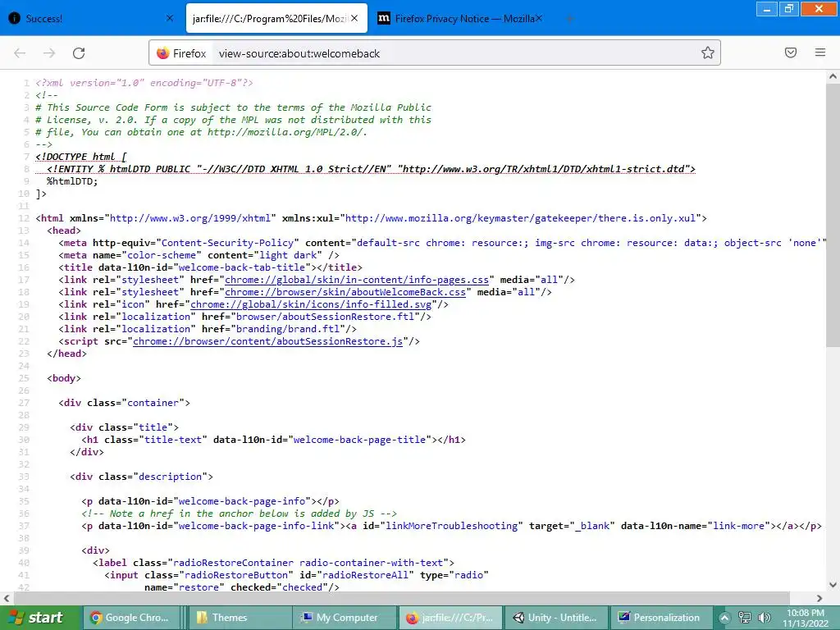840x630 pixels.
Task: Open the aboutSessionRestore.js script link
Action: pos(268,341)
